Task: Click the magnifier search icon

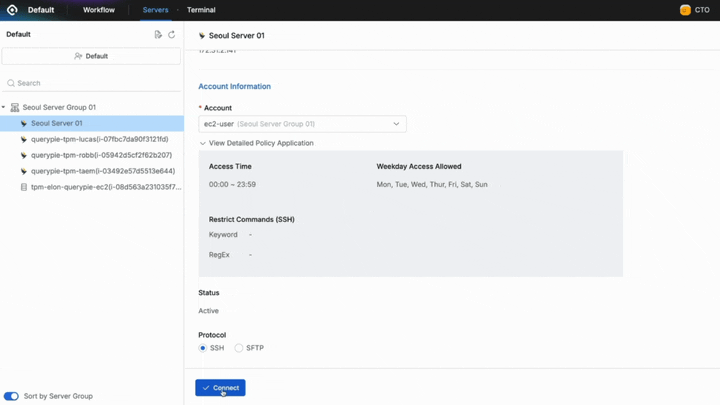Action: (11, 83)
